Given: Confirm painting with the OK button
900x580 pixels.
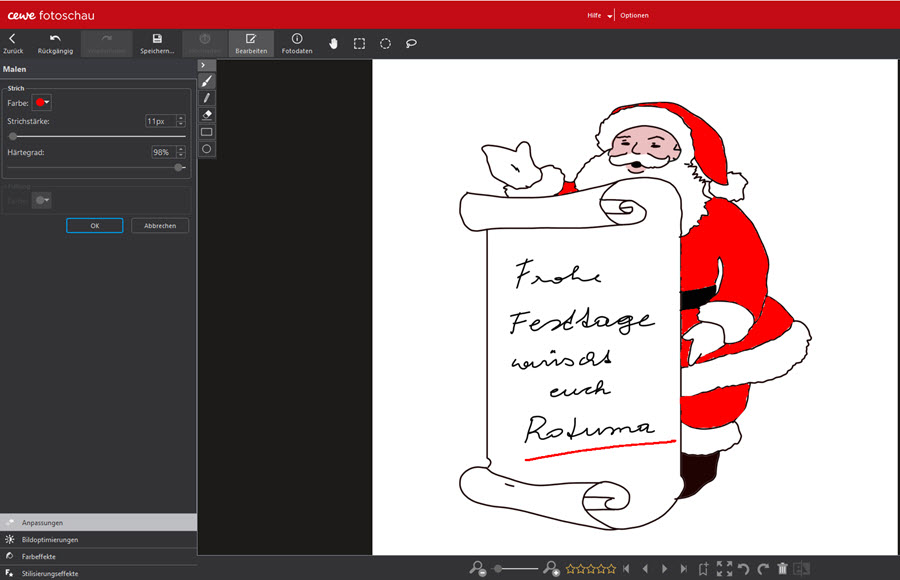Looking at the screenshot, I should point(94,226).
